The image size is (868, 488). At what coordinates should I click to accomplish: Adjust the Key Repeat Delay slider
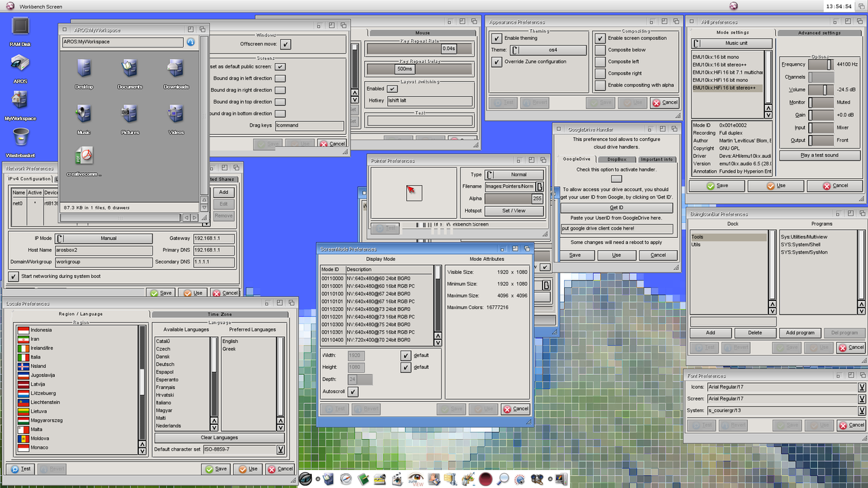point(419,68)
